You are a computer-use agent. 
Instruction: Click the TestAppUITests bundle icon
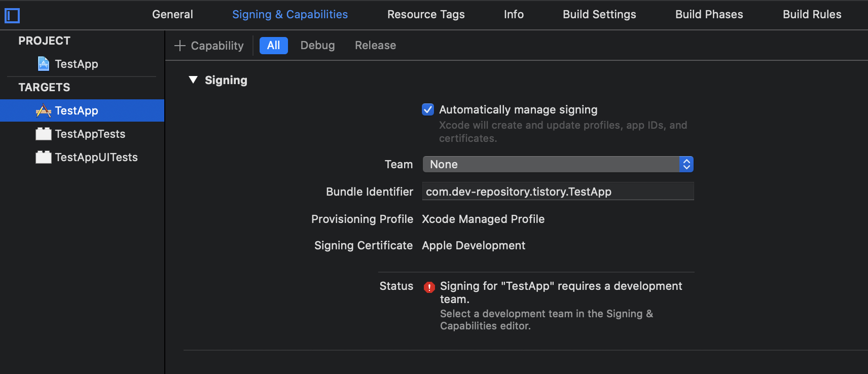click(44, 157)
